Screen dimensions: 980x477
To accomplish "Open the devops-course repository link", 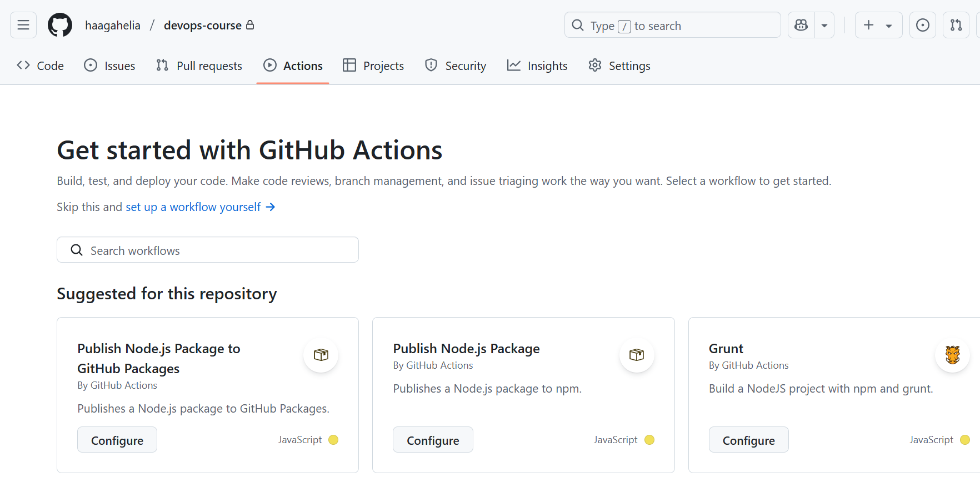I will coord(203,26).
